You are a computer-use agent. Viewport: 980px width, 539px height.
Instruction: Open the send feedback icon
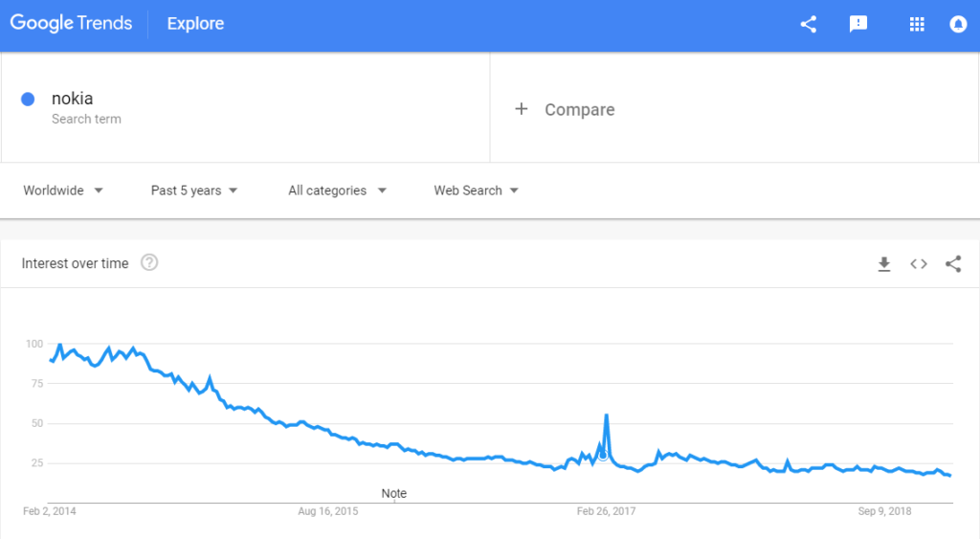tap(858, 24)
